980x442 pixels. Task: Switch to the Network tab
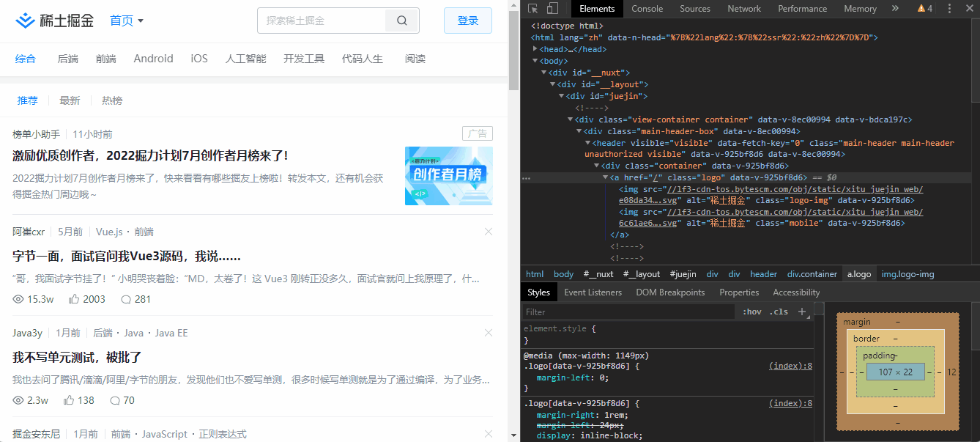(744, 9)
